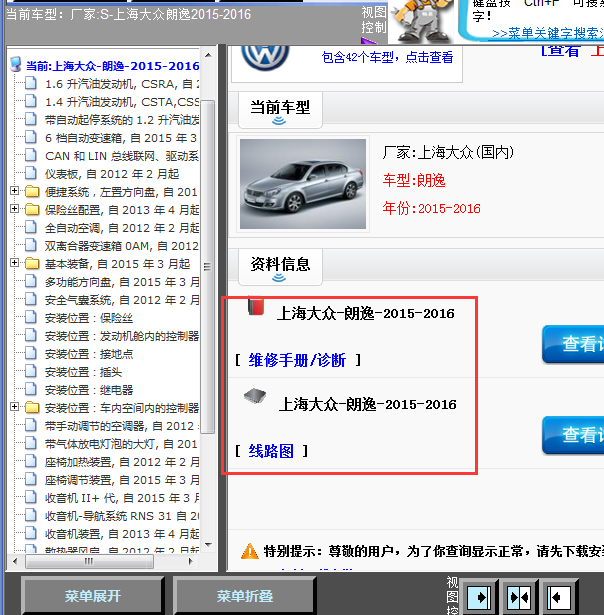604x615 pixels.
Task: Click the warning triangle icon beside 特别提示
Action: (x=249, y=551)
